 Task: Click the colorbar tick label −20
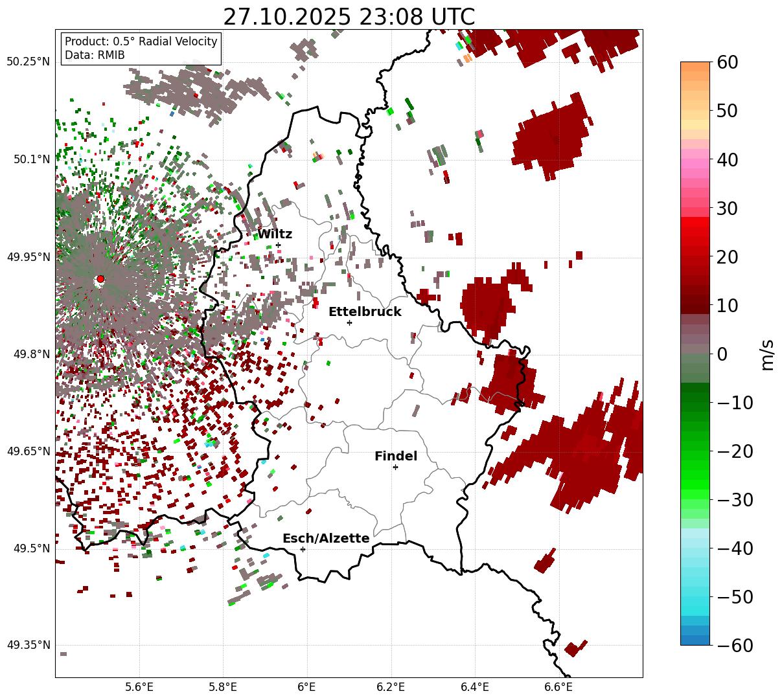pyautogui.click(x=735, y=451)
